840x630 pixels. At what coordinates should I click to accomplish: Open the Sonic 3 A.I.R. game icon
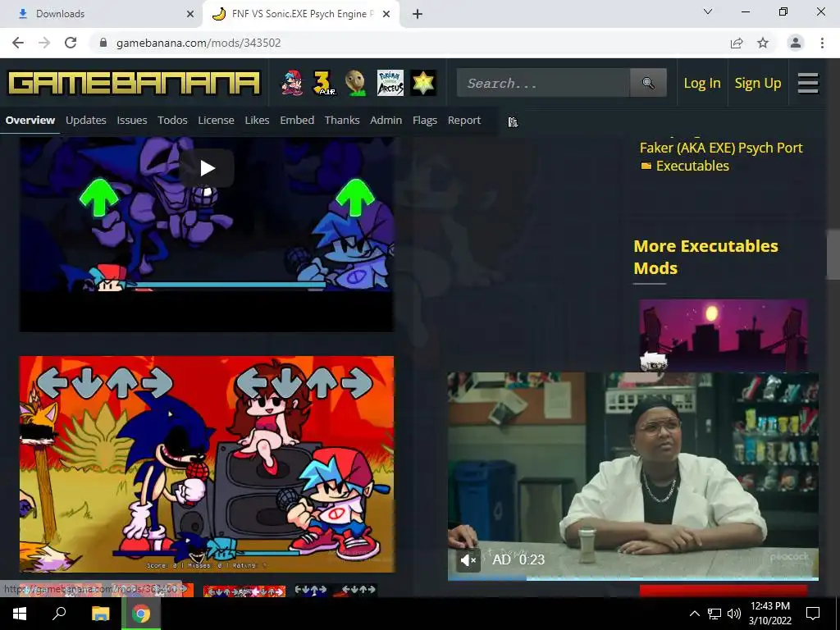(324, 83)
